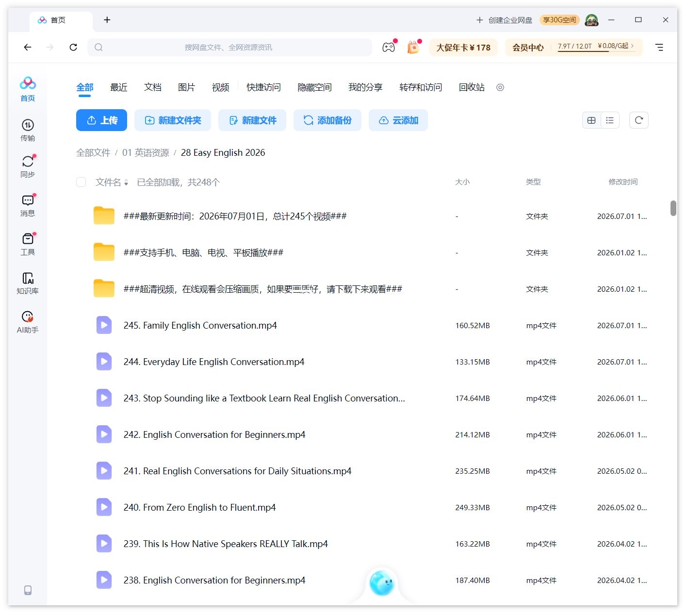Viewport: 687px width, 616px height.
Task: Switch to the 图片 tab
Action: [x=187, y=87]
